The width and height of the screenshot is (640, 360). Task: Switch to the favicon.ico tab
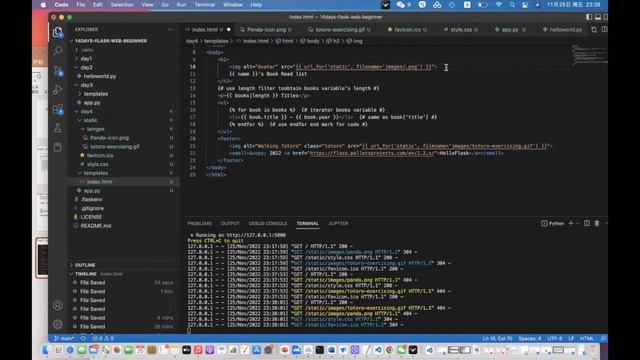coord(407,29)
